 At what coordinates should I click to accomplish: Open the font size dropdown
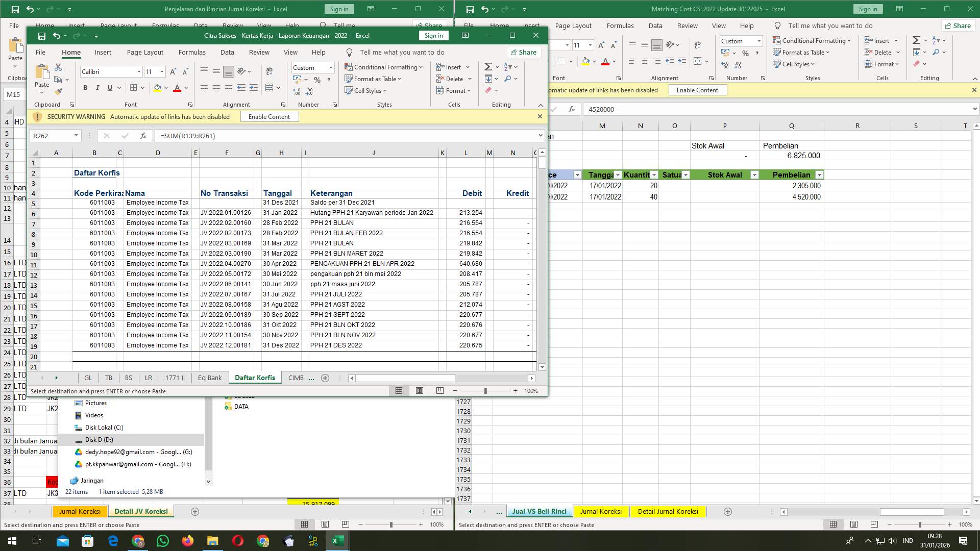[x=162, y=71]
